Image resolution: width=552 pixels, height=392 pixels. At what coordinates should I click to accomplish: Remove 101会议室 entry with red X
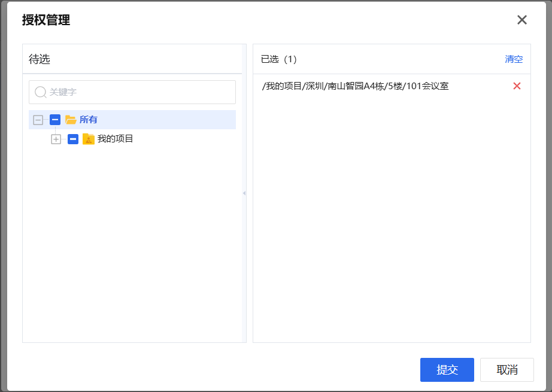tap(517, 86)
